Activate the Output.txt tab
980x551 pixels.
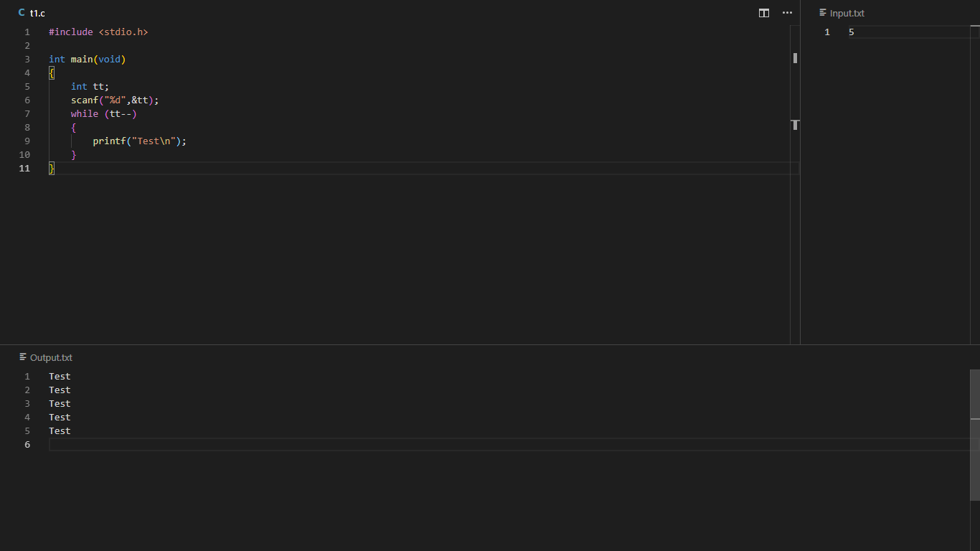[51, 357]
